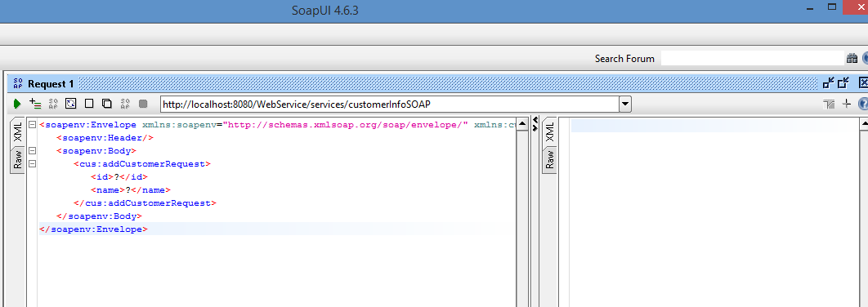The width and height of the screenshot is (868, 307).
Task: Click the upper splitter arrow between request and response
Action: point(535,120)
